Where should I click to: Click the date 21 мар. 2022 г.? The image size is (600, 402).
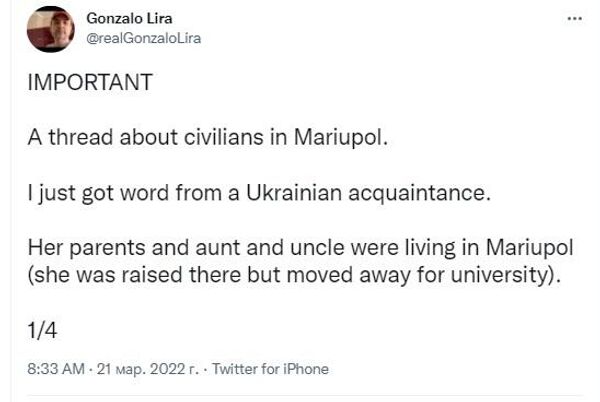143,368
